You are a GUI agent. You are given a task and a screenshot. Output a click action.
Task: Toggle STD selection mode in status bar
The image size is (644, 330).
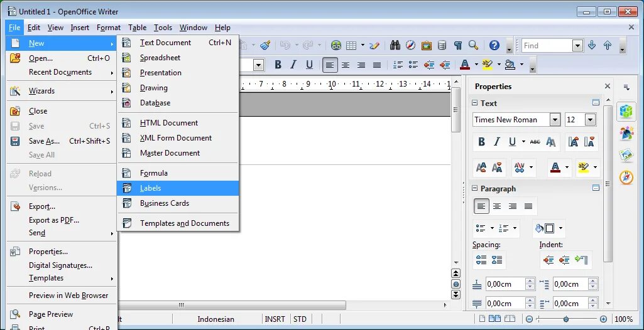click(x=300, y=319)
